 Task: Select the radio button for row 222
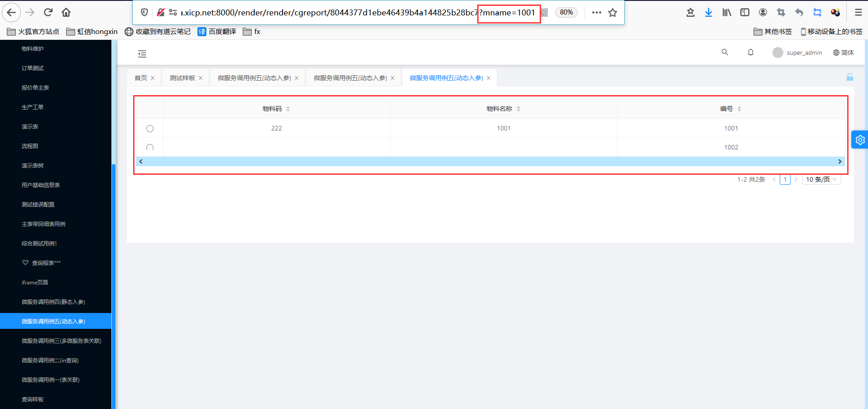click(x=150, y=128)
